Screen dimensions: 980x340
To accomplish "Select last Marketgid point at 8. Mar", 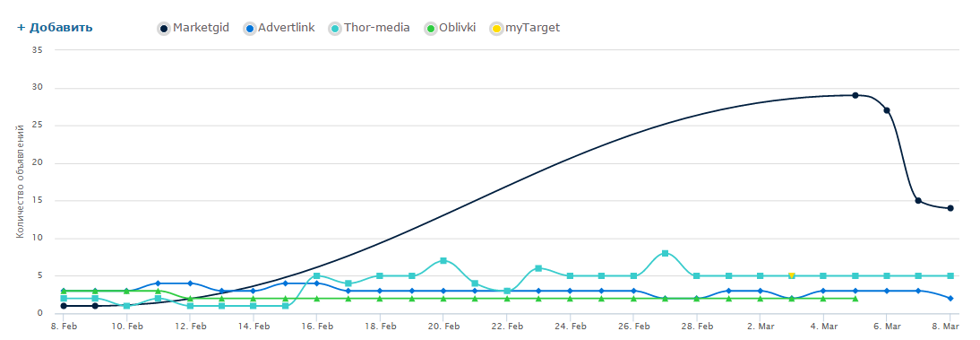I will (950, 208).
